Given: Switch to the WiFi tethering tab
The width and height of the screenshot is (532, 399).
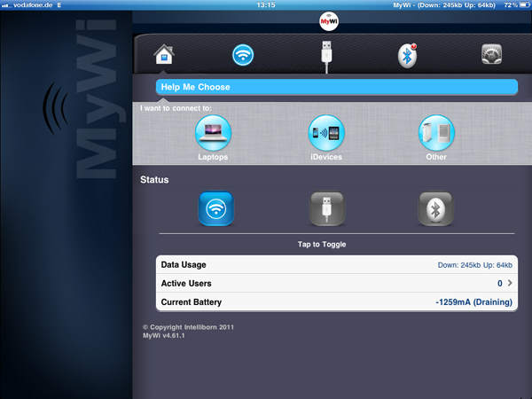Looking at the screenshot, I should coord(243,55).
